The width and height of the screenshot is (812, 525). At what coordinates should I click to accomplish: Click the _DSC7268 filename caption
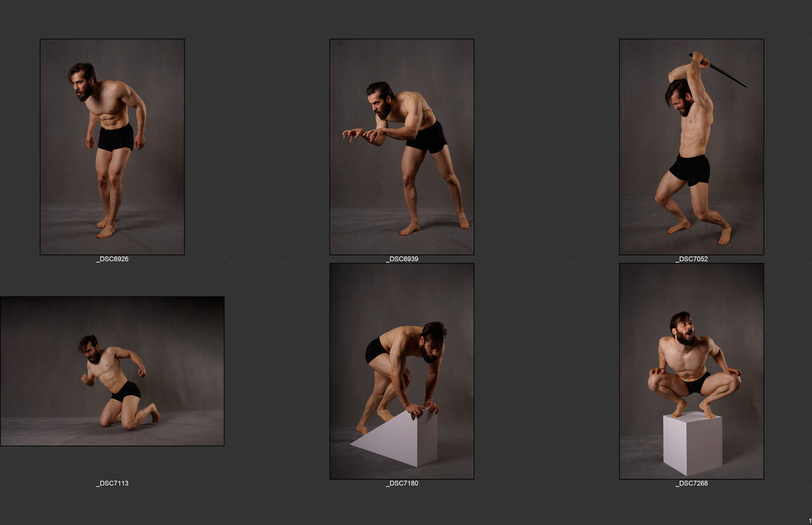click(691, 483)
